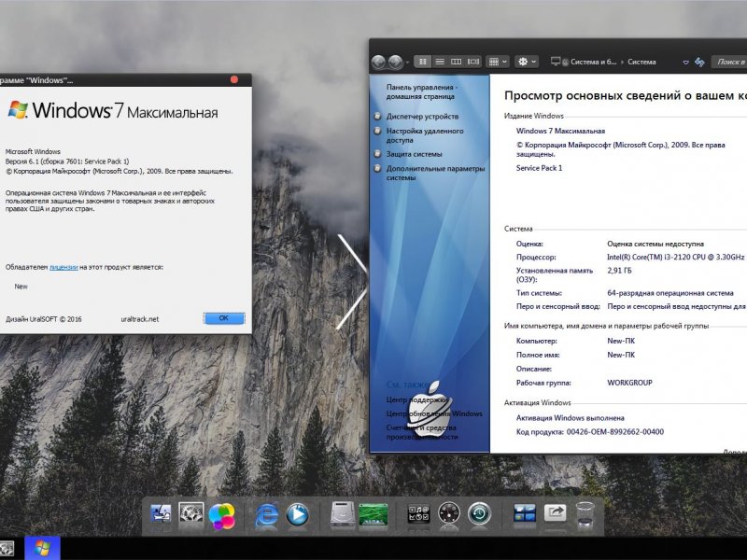This screenshot has height=560, width=747.
Task: Switch to list view in toolbar
Action: click(440, 62)
